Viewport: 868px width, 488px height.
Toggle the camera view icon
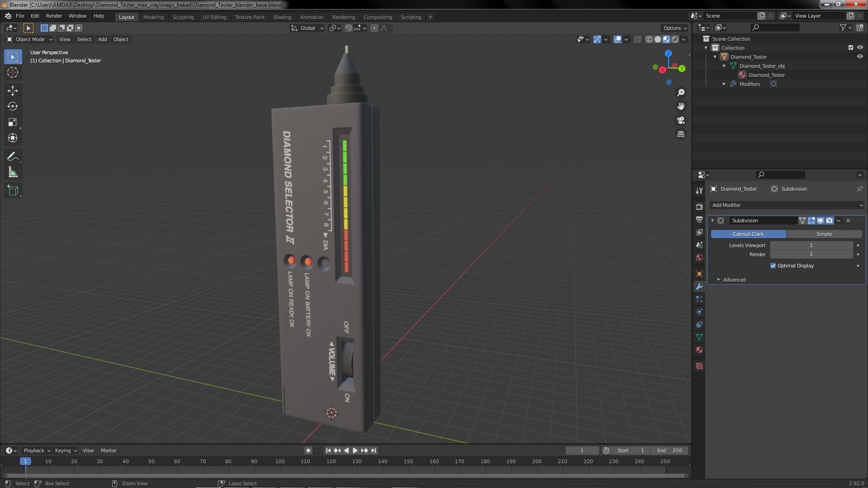(681, 120)
